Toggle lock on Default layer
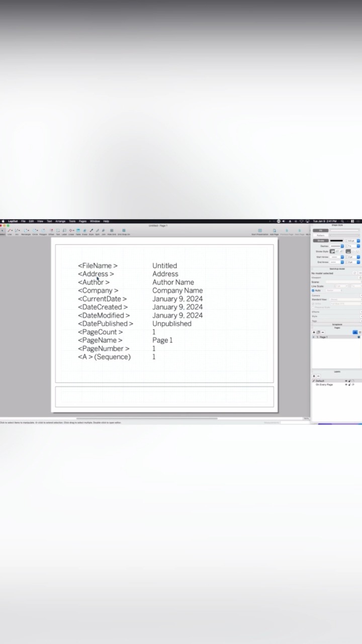Viewport: 362px width, 644px height. point(349,381)
